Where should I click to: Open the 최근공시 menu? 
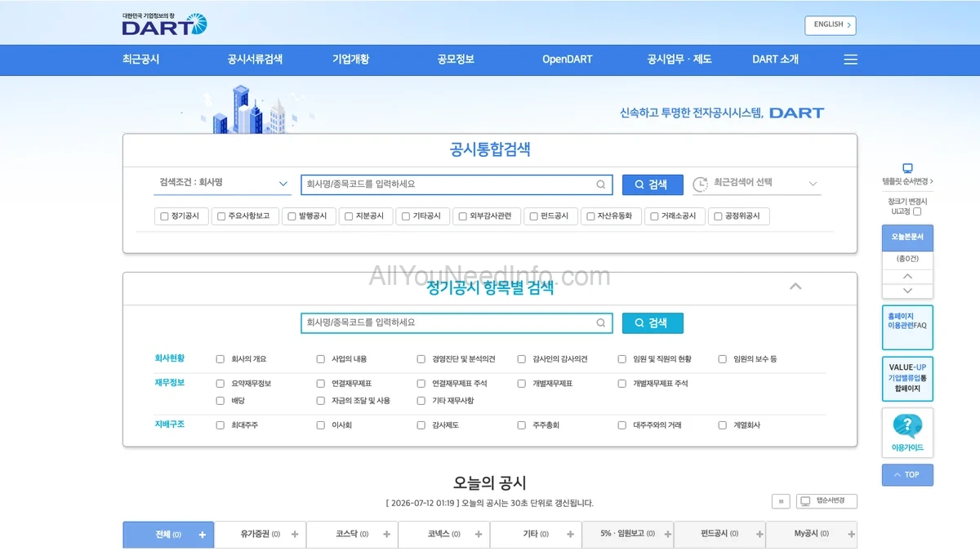[x=140, y=60]
